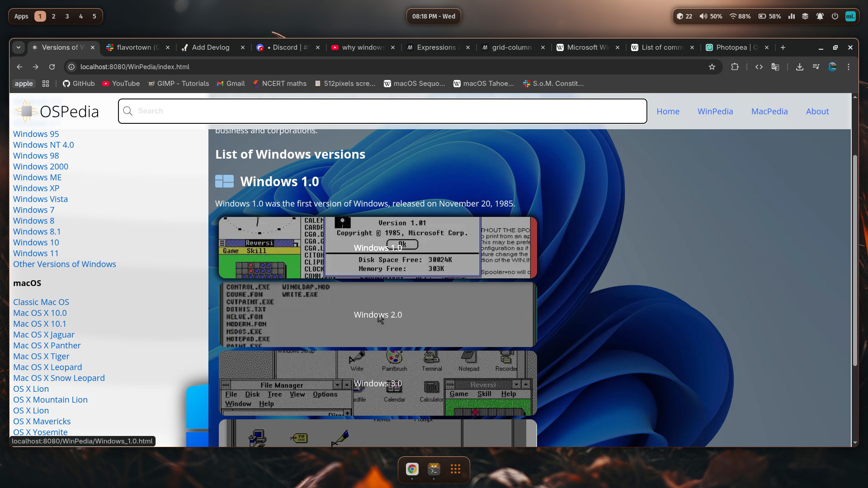Image resolution: width=868 pixels, height=488 pixels.
Task: Open the downloads icon in toolbar
Action: click(799, 67)
